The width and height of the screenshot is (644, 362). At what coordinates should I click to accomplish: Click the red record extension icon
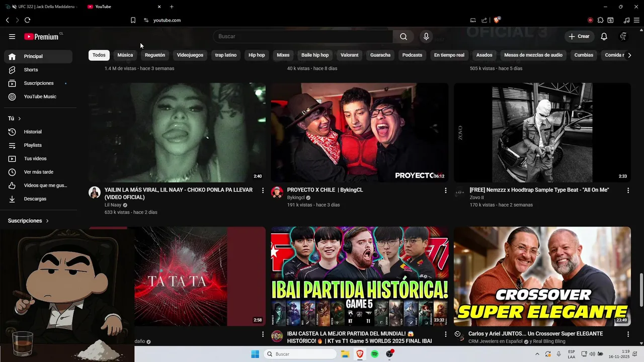pos(590,20)
